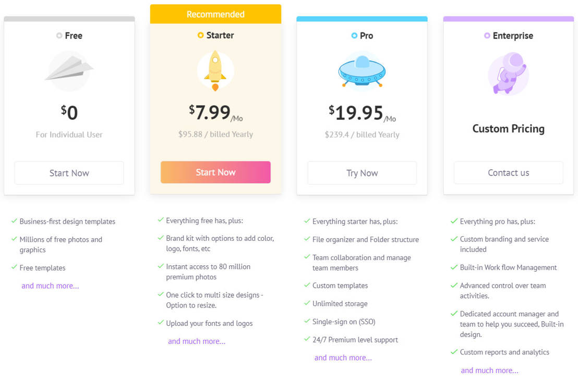Click the rocket icon for Starter plan
Image resolution: width=578 pixels, height=392 pixels.
tap(215, 71)
